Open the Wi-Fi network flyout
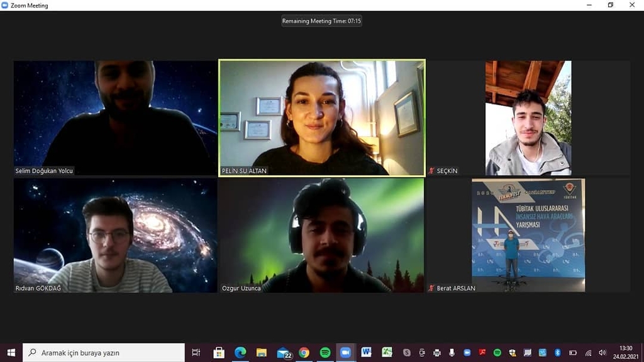This screenshot has width=644, height=362. pyautogui.click(x=588, y=353)
